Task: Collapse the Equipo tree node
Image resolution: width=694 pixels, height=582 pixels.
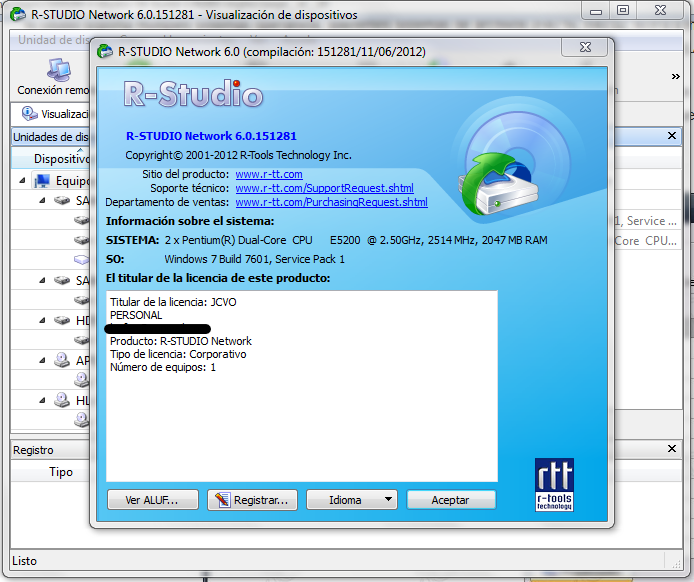Action: tap(22, 181)
